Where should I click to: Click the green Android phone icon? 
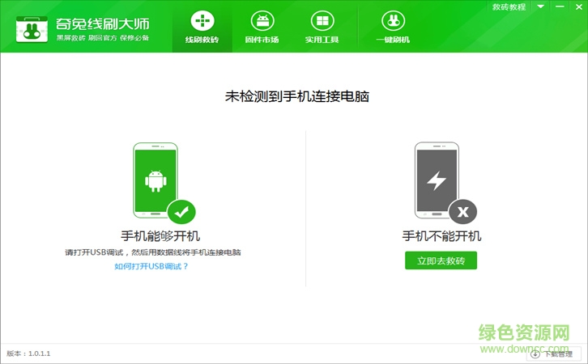[156, 180]
